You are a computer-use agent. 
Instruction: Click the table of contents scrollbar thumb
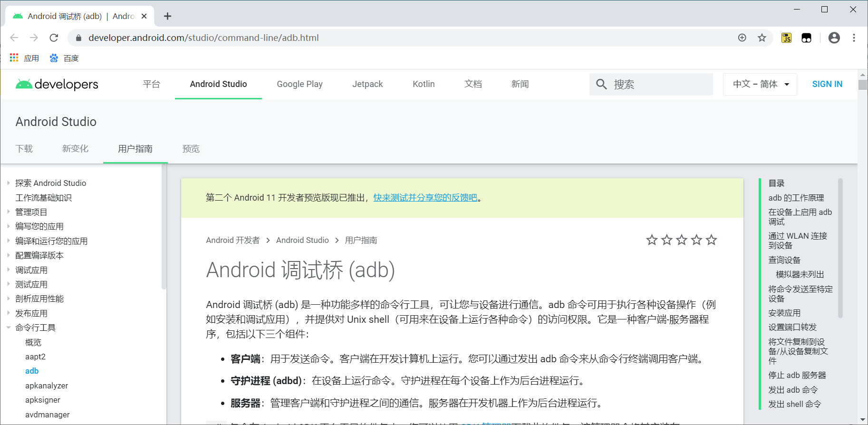point(840,248)
